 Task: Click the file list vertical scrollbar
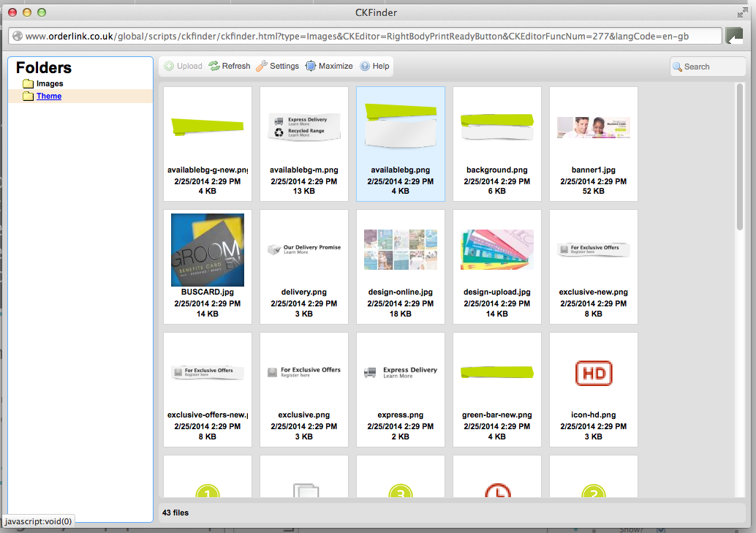[x=740, y=156]
